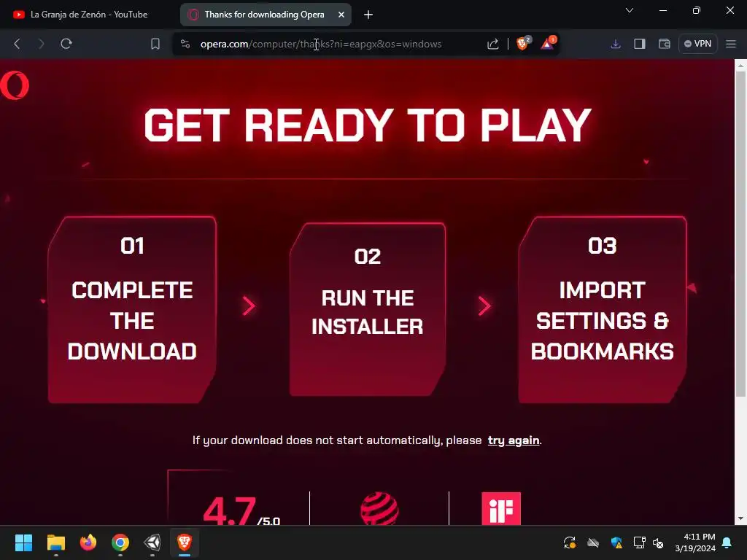Click the share page icon
Image resolution: width=747 pixels, height=560 pixels.
click(493, 44)
